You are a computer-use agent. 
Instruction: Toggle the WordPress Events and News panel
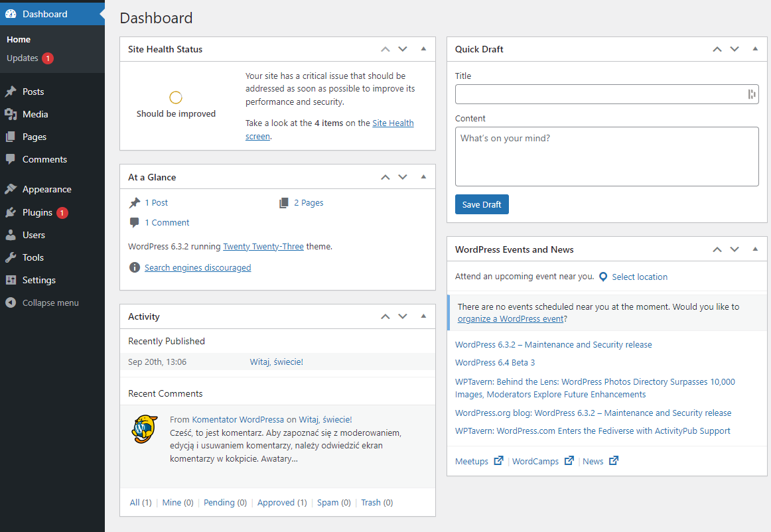pyautogui.click(x=755, y=249)
